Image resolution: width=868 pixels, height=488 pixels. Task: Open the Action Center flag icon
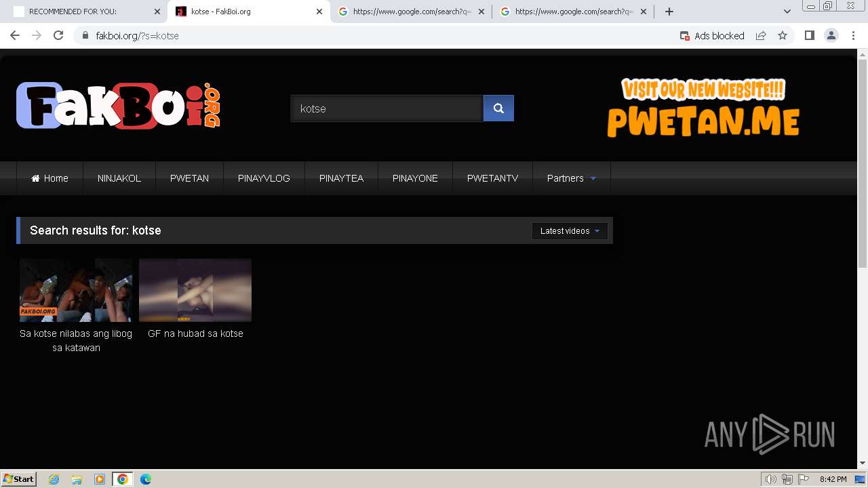[804, 479]
